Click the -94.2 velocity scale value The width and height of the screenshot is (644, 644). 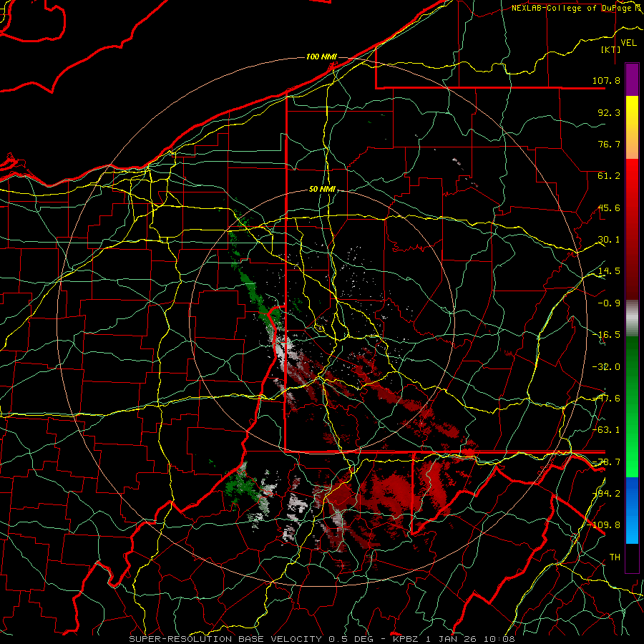606,494
